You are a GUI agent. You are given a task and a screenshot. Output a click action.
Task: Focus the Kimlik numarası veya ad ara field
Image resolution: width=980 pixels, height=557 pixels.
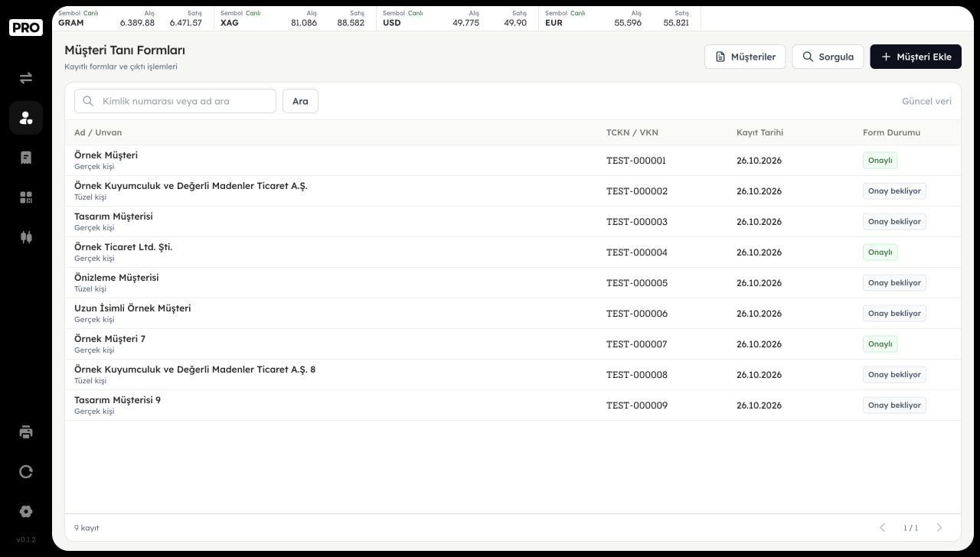click(175, 101)
